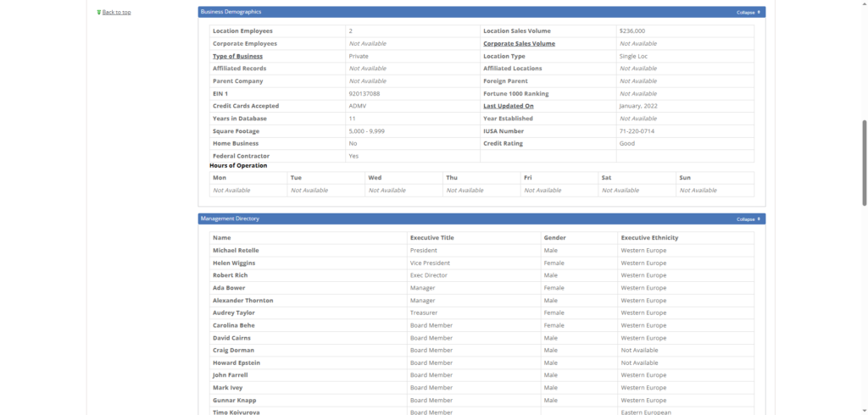Click the Robert Rich name row

pyautogui.click(x=230, y=275)
